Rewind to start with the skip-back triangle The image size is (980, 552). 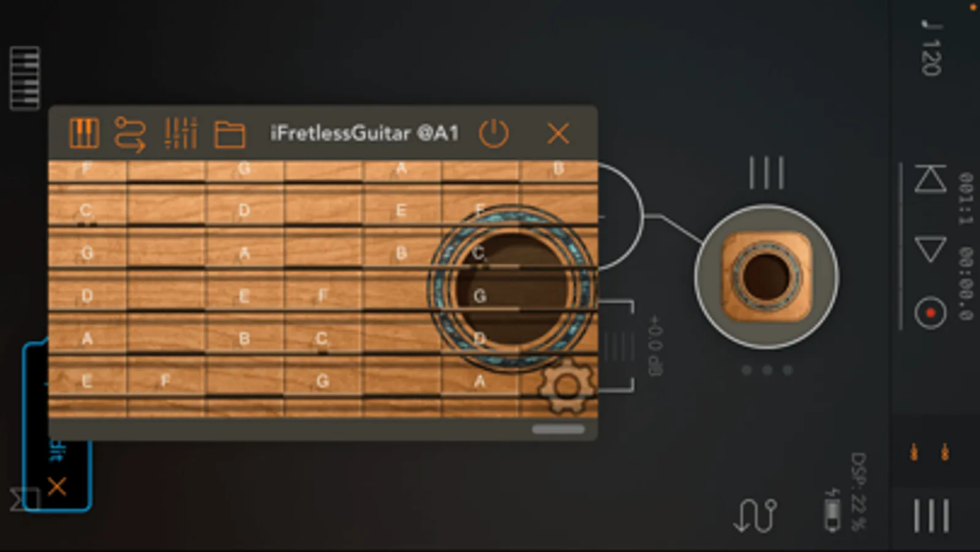click(930, 178)
